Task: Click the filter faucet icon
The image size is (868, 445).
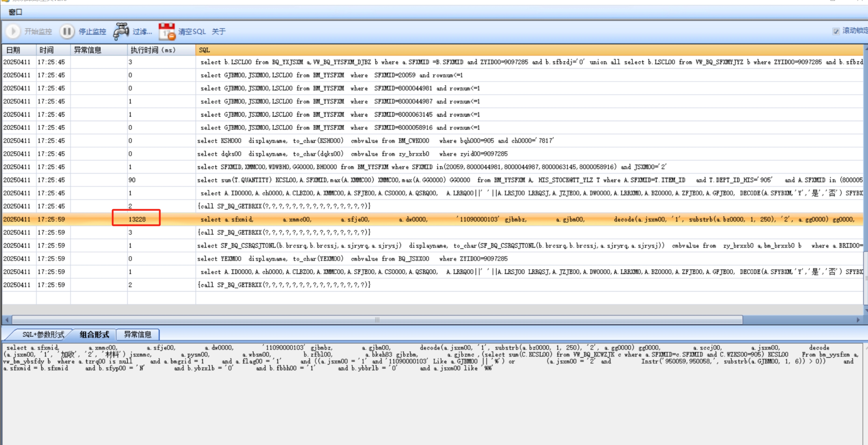Action: pyautogui.click(x=121, y=31)
